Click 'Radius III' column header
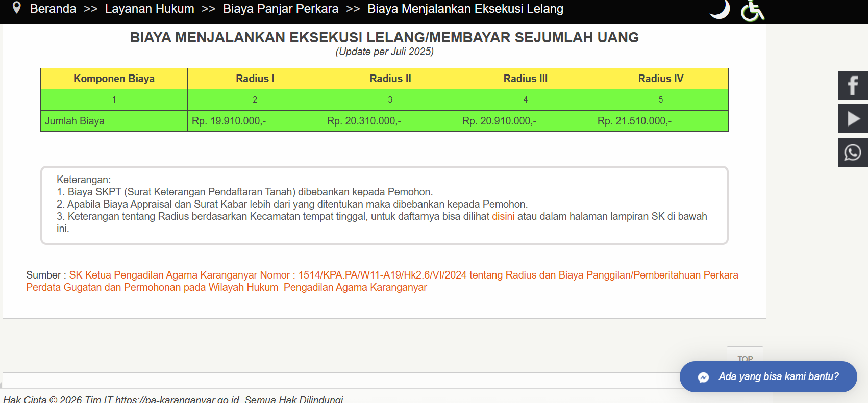This screenshot has width=868, height=403. point(526,79)
